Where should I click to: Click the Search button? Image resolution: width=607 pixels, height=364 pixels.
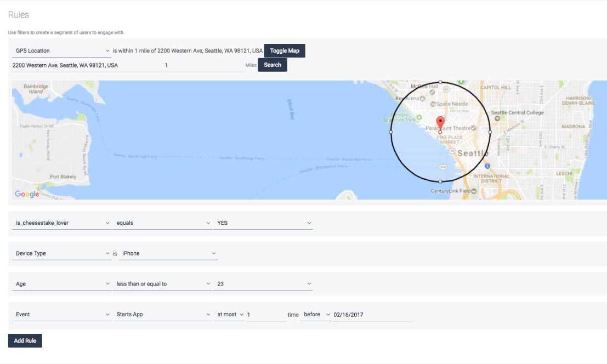[273, 64]
